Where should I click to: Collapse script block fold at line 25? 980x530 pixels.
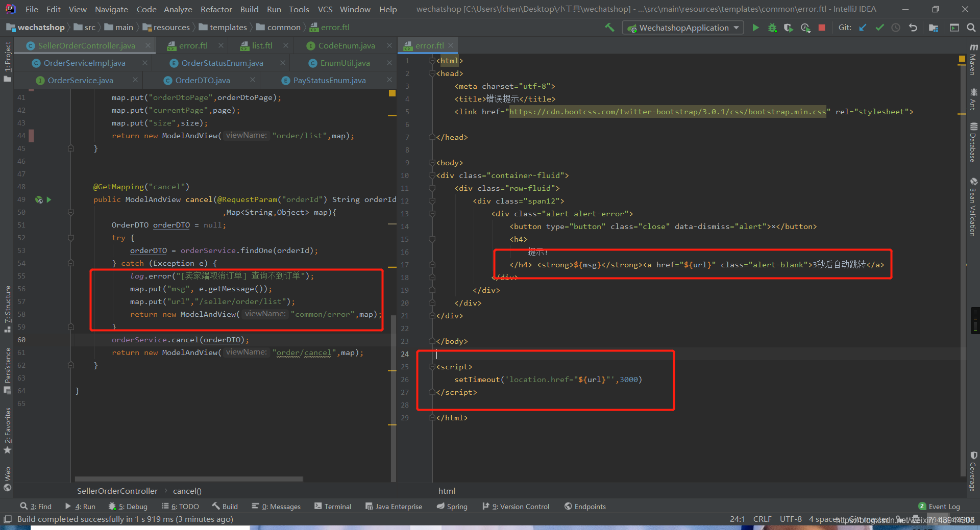[432, 367]
